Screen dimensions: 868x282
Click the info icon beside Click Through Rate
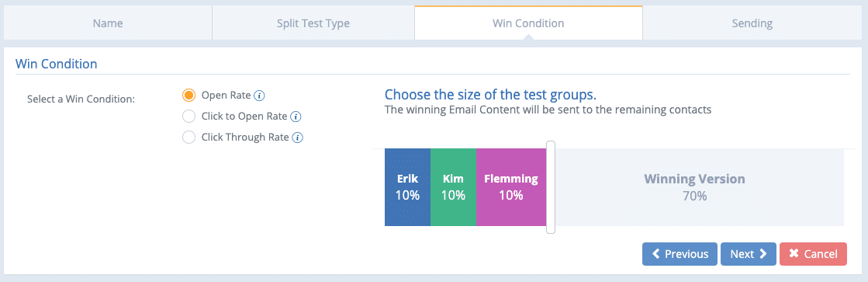tap(298, 138)
